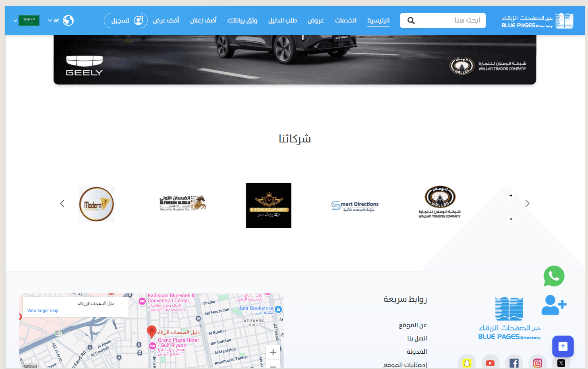588x369 pixels.
Task: Open the Modern partner logo
Action: pyautogui.click(x=97, y=204)
